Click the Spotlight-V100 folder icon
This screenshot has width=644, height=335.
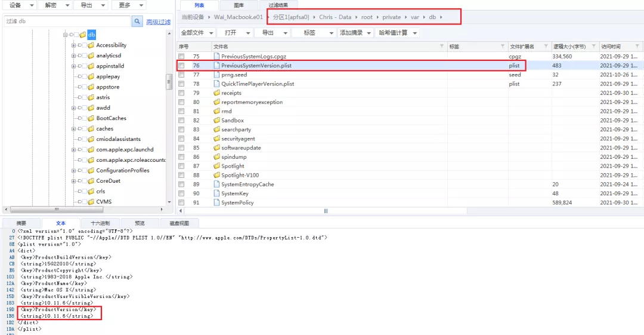217,175
